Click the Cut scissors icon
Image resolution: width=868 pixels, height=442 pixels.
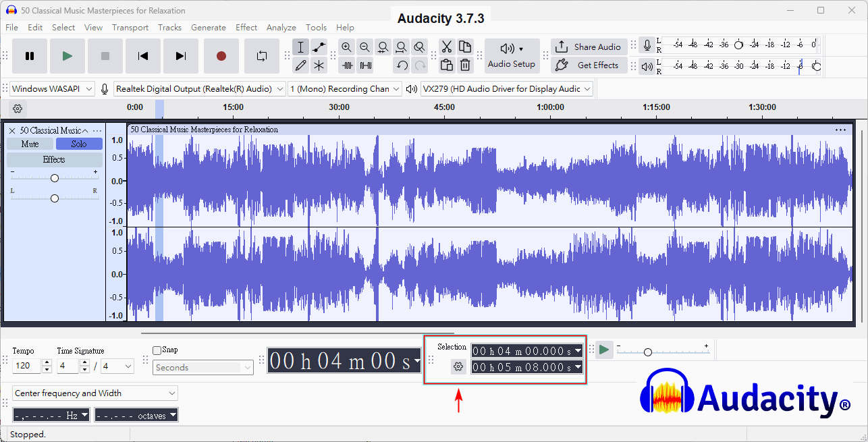446,47
